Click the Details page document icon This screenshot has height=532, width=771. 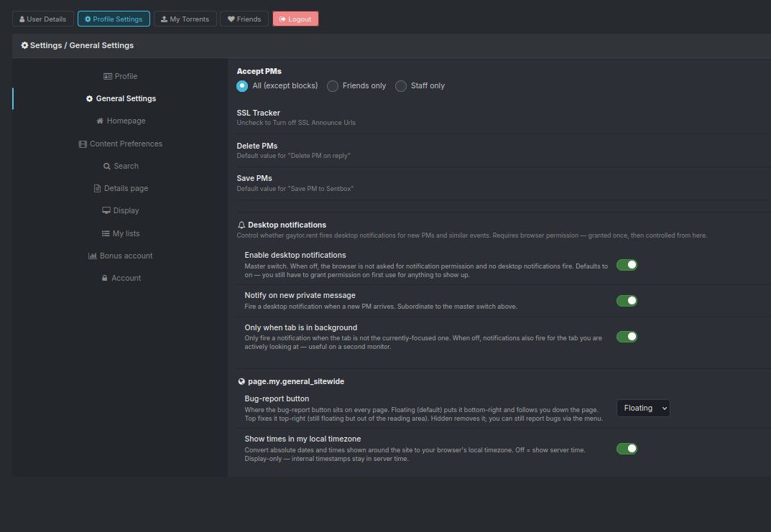pos(97,188)
